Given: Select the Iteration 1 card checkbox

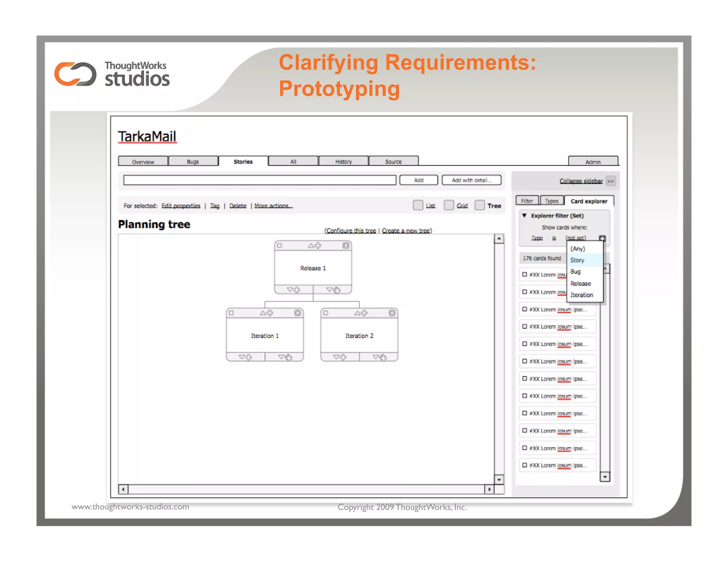Looking at the screenshot, I should [x=231, y=313].
